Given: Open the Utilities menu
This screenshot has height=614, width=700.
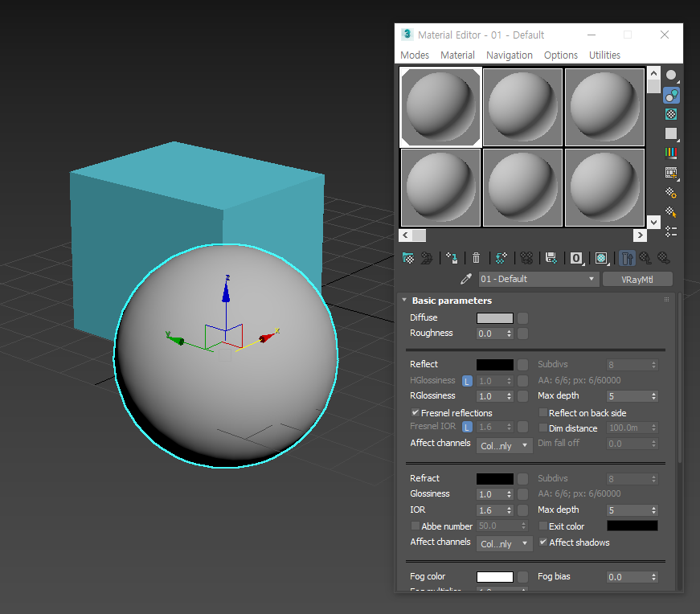Looking at the screenshot, I should tap(604, 55).
